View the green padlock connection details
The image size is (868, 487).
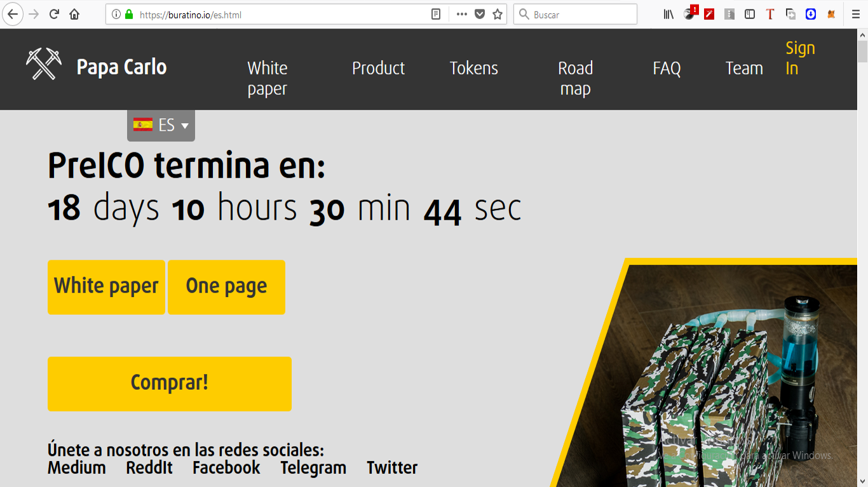(x=129, y=14)
